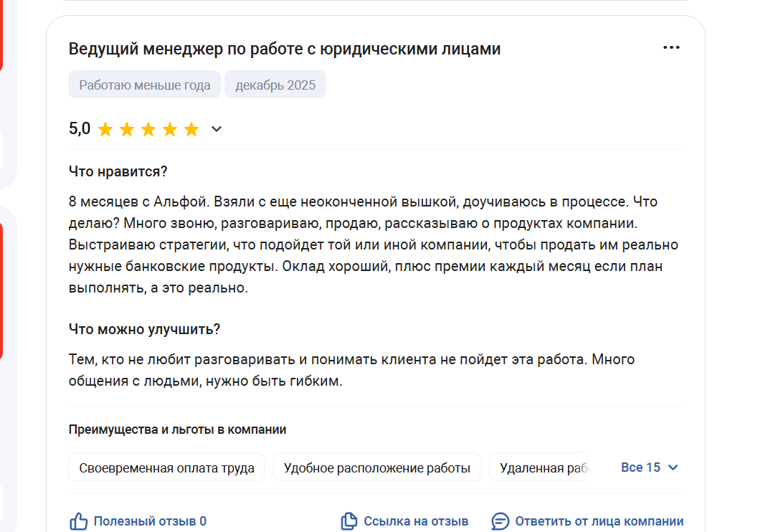778x532 pixels.
Task: Expand all 15 benefits with 'Все 15'
Action: coord(640,467)
